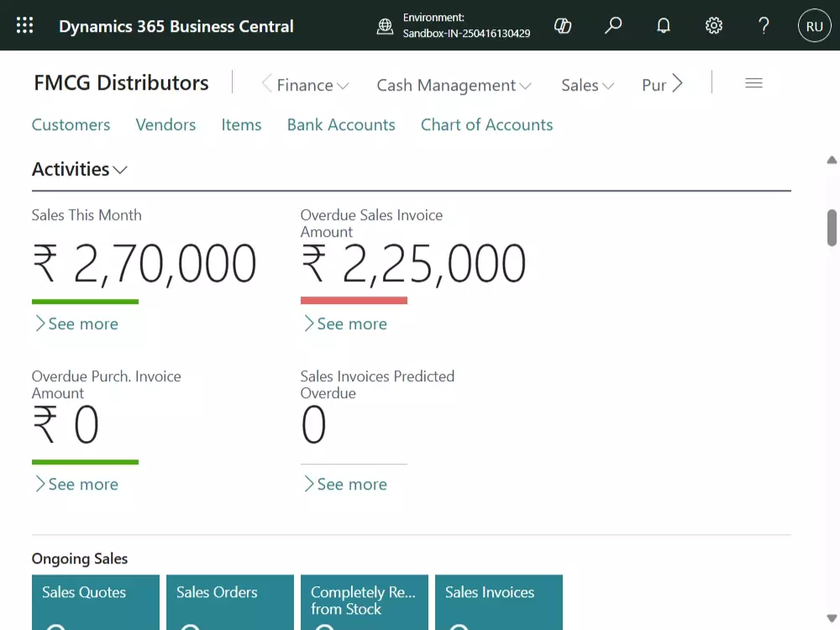Open the Items link
This screenshot has width=840, height=630.
[x=241, y=124]
